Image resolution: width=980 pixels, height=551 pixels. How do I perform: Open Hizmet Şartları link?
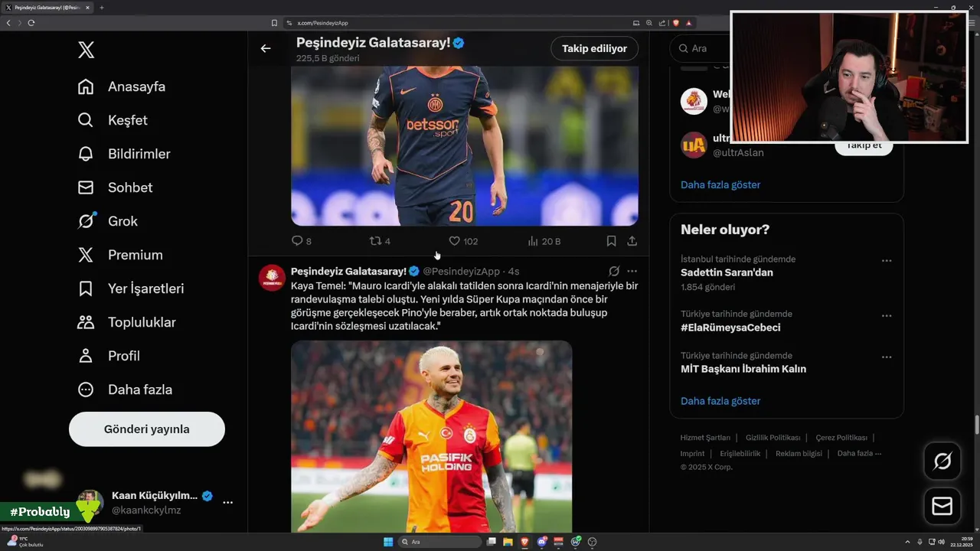(x=705, y=438)
